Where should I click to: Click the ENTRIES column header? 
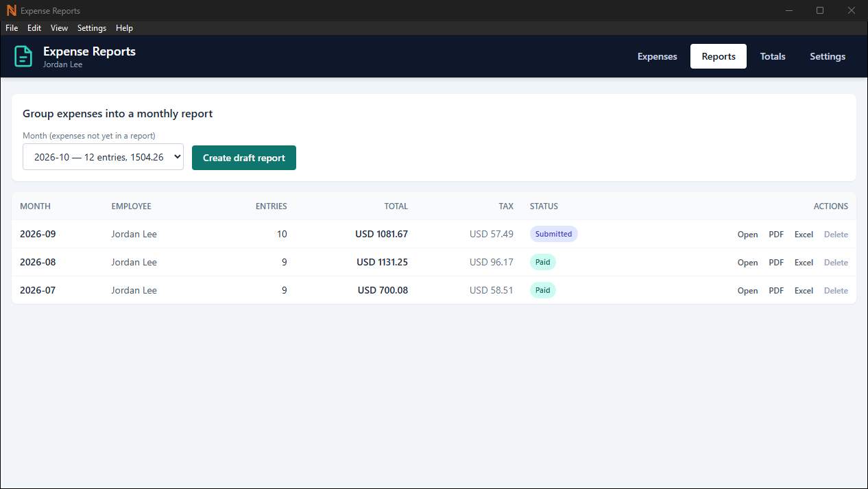272,206
